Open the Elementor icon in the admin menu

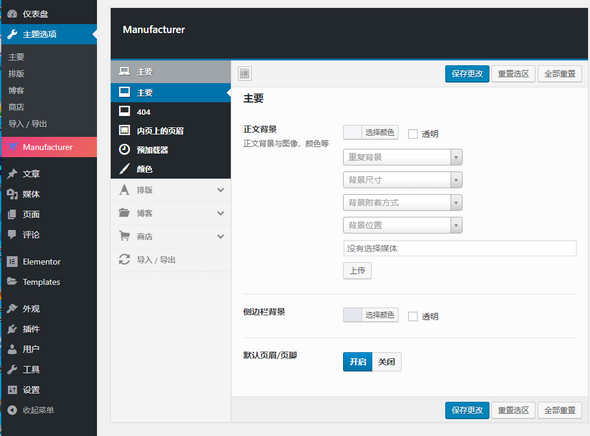[12, 261]
